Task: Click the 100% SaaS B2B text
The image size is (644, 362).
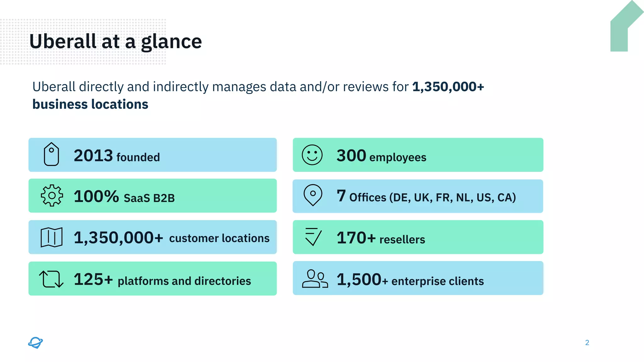Action: pos(124,197)
